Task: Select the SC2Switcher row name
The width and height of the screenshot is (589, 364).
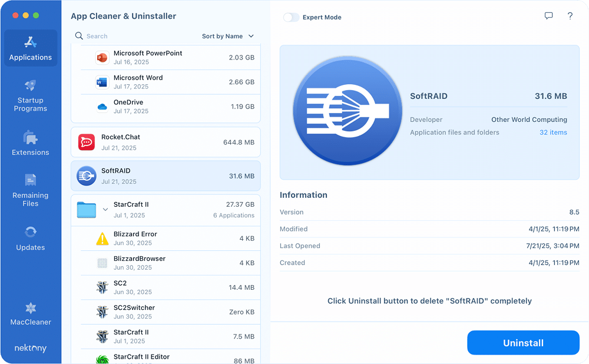Action: coord(134,307)
